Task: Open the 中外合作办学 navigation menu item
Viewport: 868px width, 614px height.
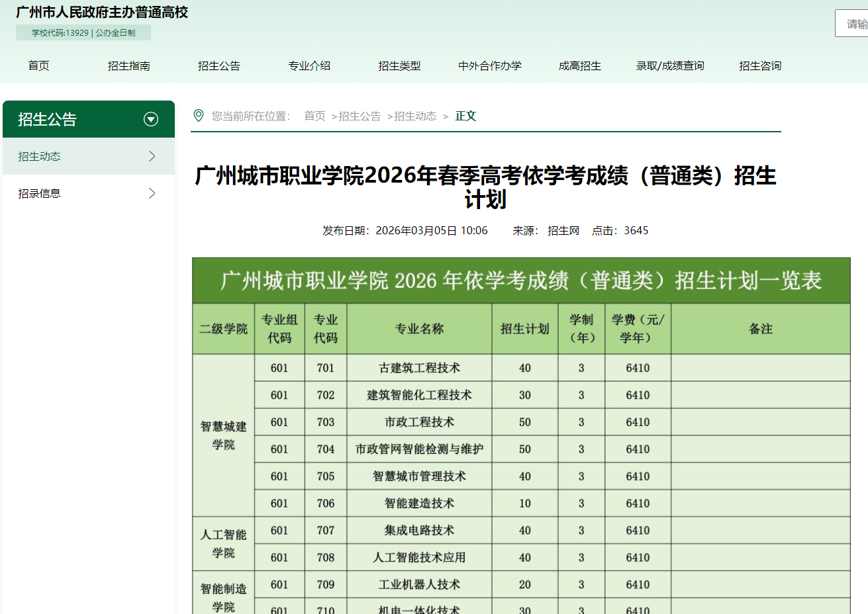Action: (x=489, y=66)
